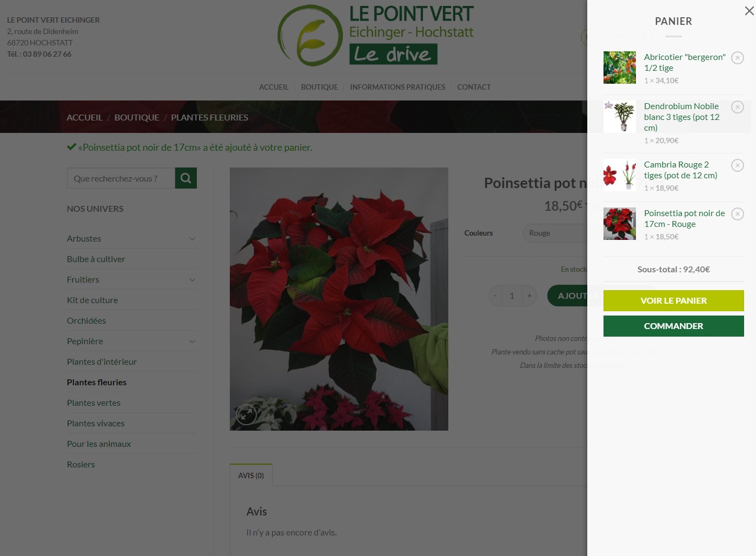Decrease quantity with the minus button
This screenshot has height=556, width=756.
point(495,296)
